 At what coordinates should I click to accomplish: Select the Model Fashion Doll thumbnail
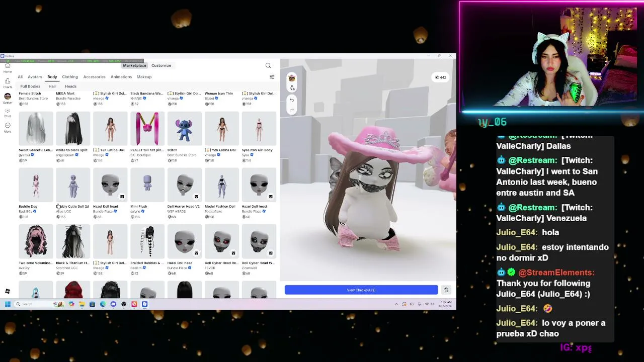[x=222, y=186]
